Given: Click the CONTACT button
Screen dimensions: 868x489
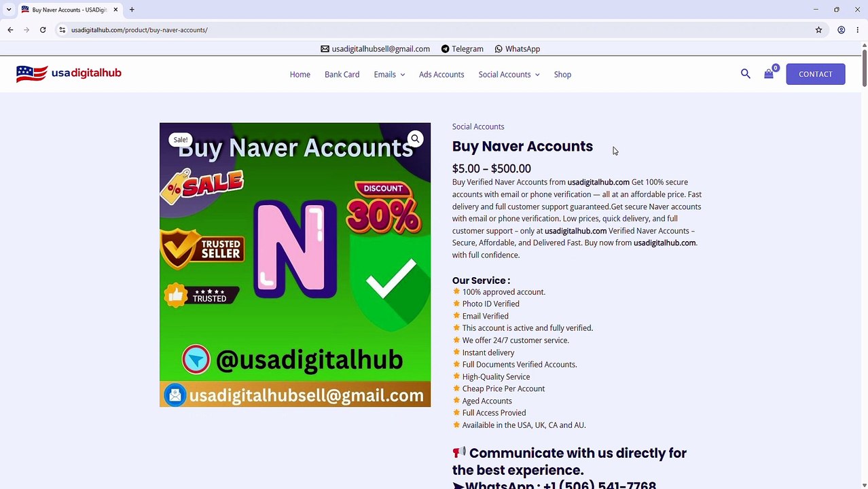Looking at the screenshot, I should pos(815,74).
